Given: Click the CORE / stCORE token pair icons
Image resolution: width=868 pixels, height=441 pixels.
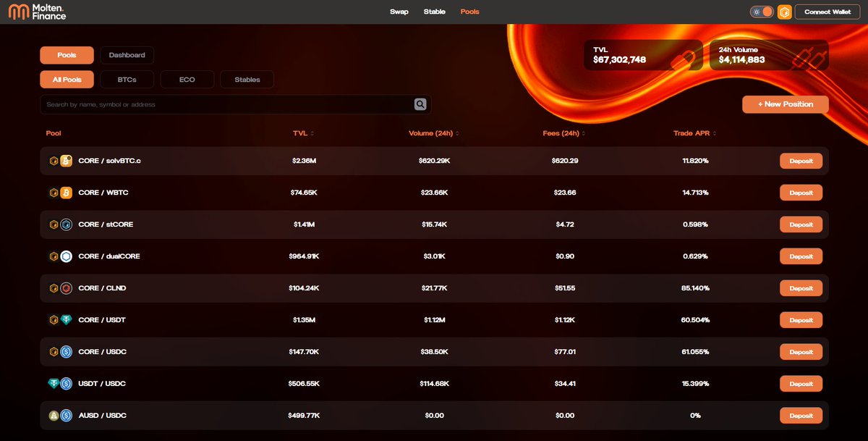Looking at the screenshot, I should pos(60,224).
